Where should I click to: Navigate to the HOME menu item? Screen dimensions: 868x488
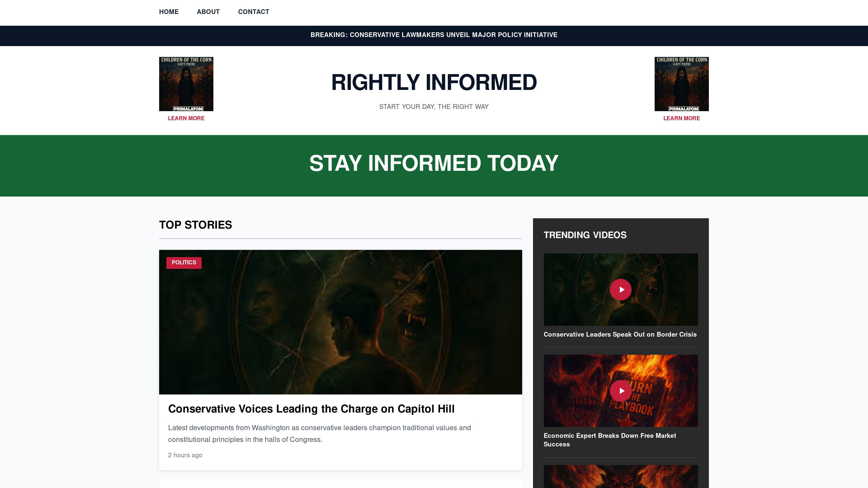[169, 12]
